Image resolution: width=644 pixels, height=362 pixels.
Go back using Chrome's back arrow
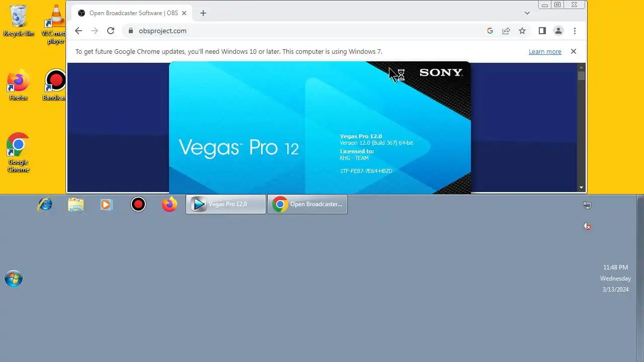pos(78,31)
